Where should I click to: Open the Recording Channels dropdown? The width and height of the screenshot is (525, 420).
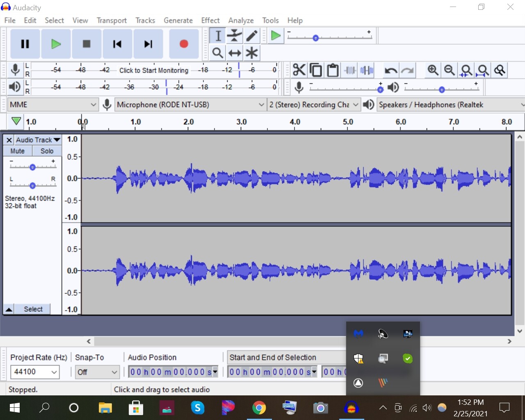[x=314, y=105]
